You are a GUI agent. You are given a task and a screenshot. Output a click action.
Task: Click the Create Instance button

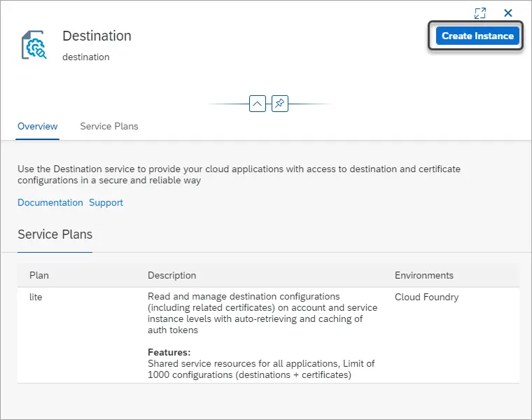click(x=477, y=36)
